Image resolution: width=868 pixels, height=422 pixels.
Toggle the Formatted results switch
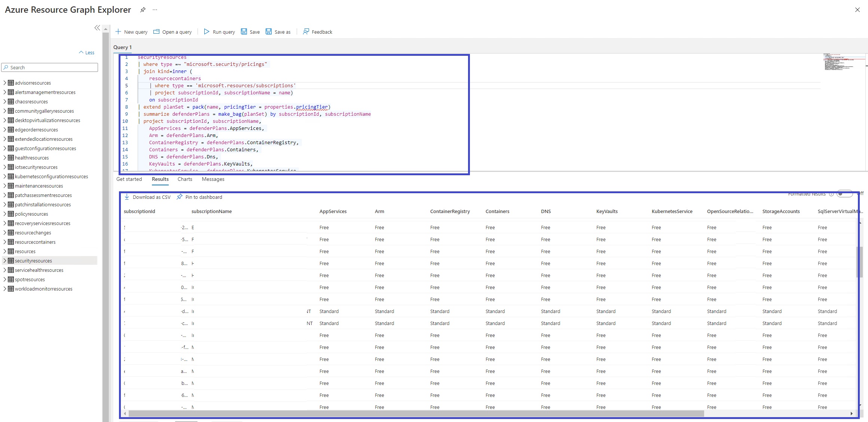(844, 194)
